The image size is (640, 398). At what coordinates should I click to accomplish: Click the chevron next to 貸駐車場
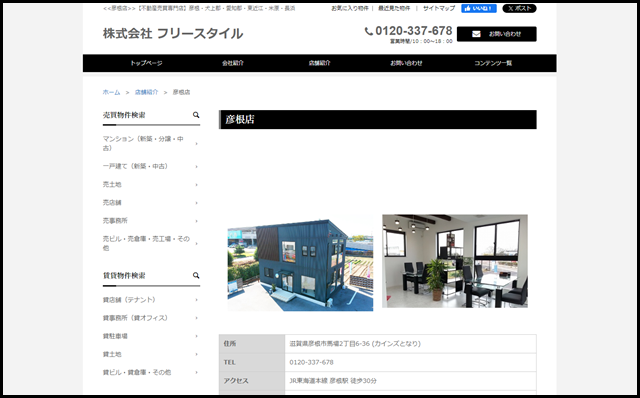(196, 336)
